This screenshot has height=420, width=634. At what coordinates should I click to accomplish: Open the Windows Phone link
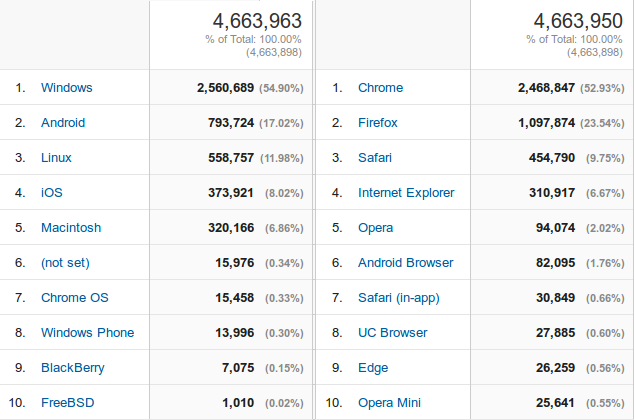click(88, 333)
